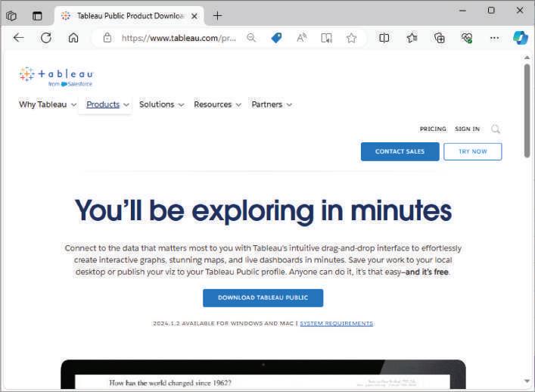Expand the Partners menu
535x392 pixels.
pos(272,104)
